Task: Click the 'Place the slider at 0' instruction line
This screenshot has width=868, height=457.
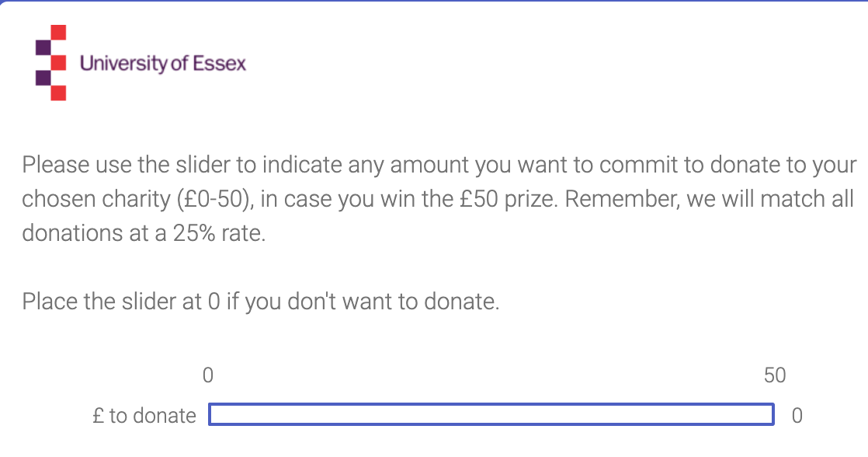Action: pyautogui.click(x=261, y=302)
